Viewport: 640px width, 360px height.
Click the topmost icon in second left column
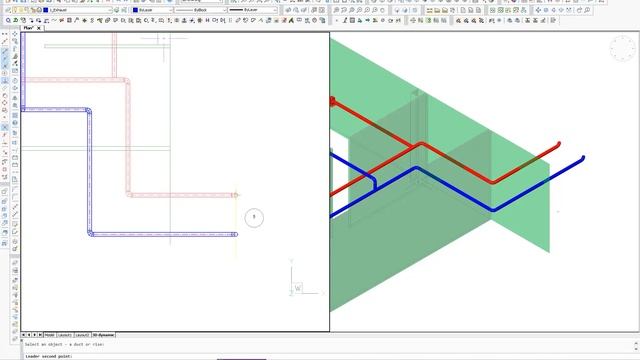pyautogui.click(x=15, y=34)
